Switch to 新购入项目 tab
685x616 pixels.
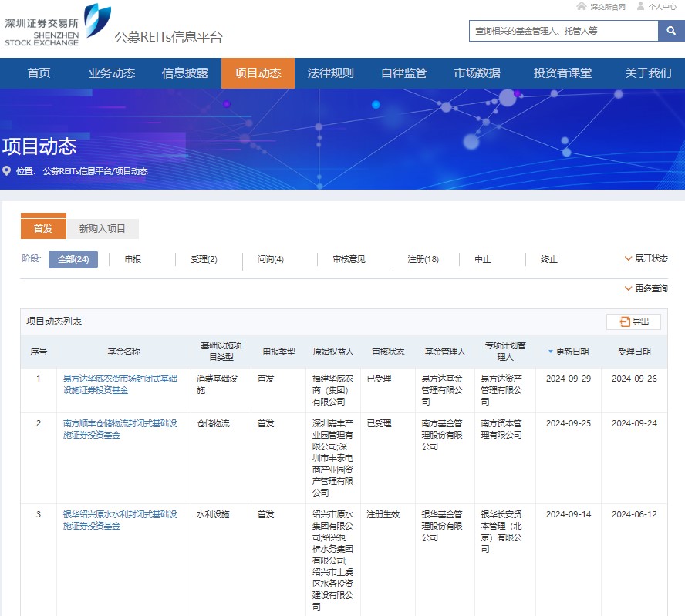point(102,228)
